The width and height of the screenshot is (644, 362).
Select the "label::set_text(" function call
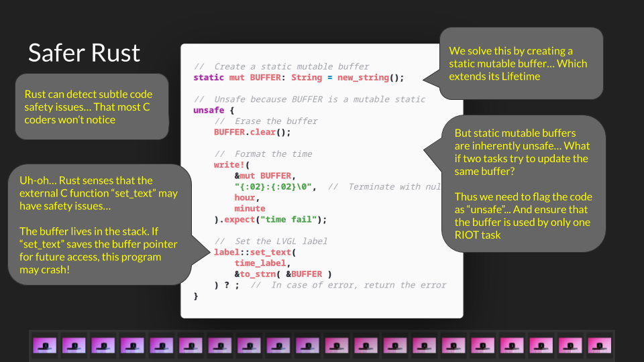(255, 252)
